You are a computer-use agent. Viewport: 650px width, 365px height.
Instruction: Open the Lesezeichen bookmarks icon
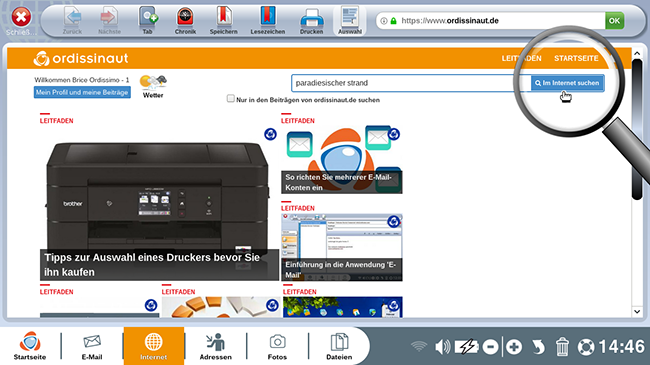coord(268,20)
